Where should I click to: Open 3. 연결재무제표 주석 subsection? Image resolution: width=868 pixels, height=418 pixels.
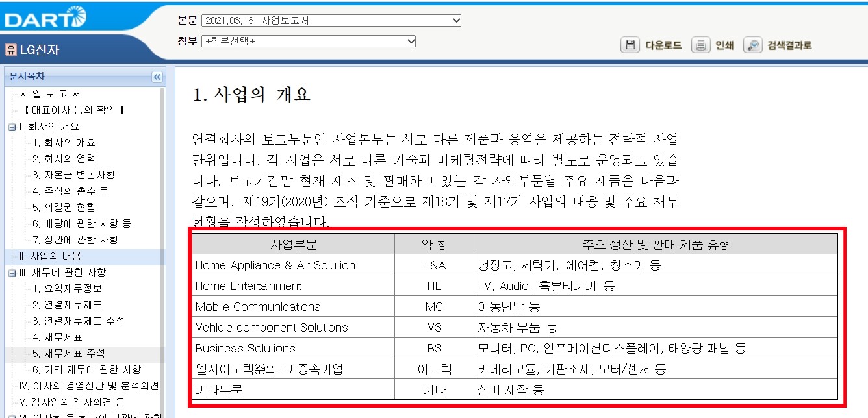click(x=79, y=321)
